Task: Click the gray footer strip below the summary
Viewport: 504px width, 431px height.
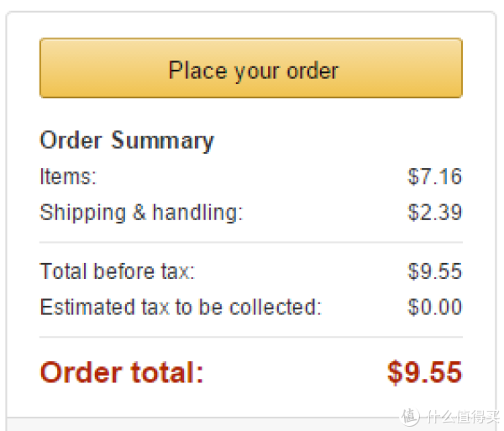Action: click(x=251, y=424)
